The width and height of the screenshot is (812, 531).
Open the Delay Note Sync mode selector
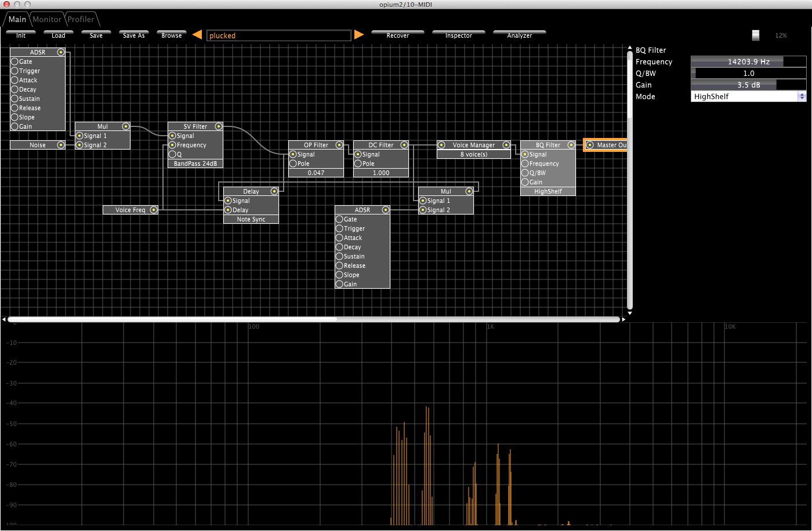251,219
